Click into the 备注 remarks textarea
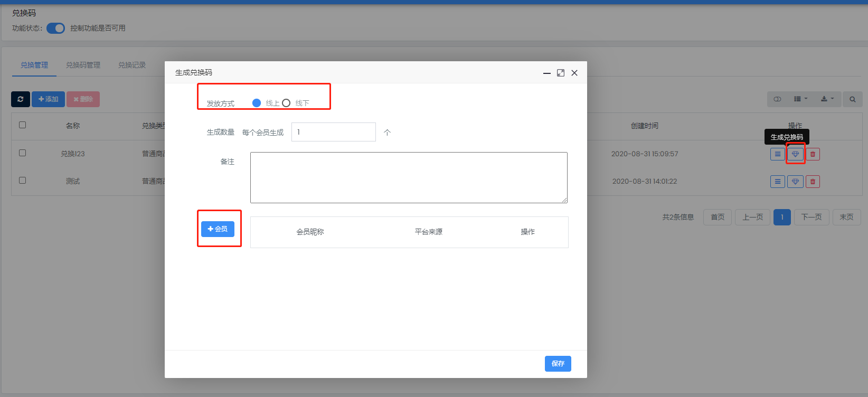Screen dimensions: 868x397 tap(409, 177)
